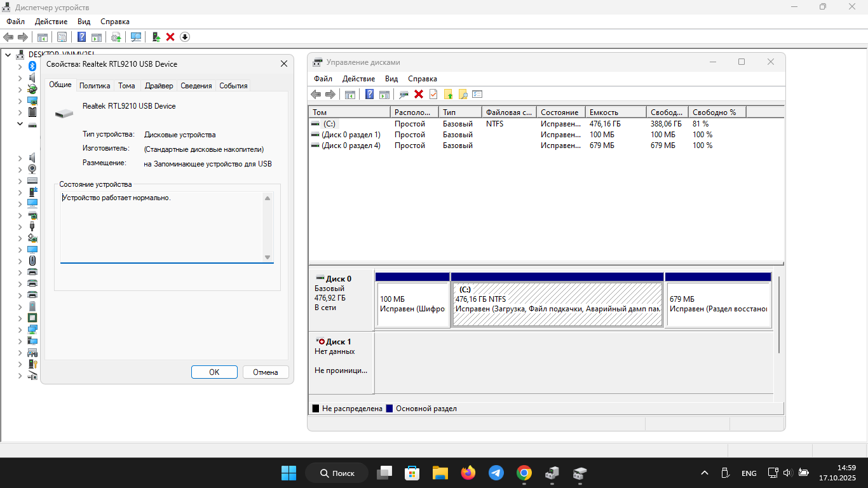Expand the Bluetooth device category

click(x=20, y=66)
